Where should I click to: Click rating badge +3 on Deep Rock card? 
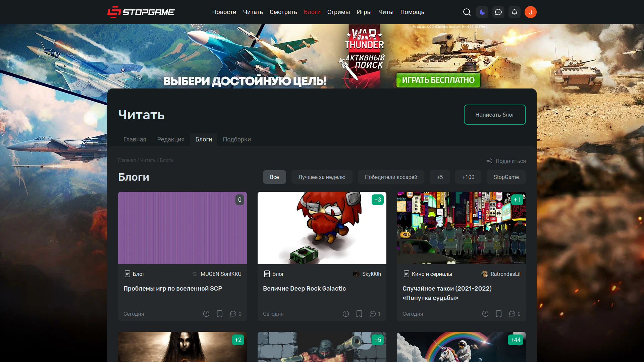coord(378,200)
